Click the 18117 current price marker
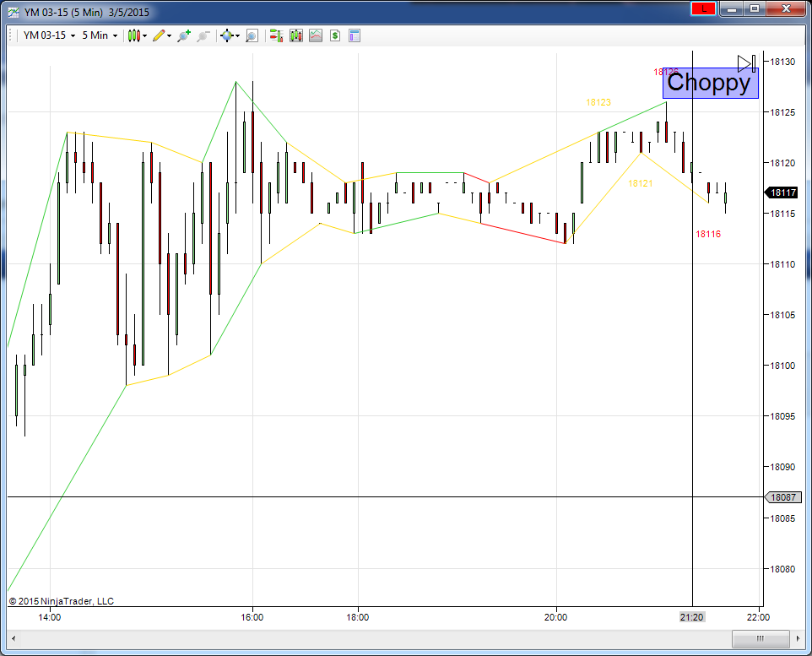The image size is (812, 656). pos(782,192)
